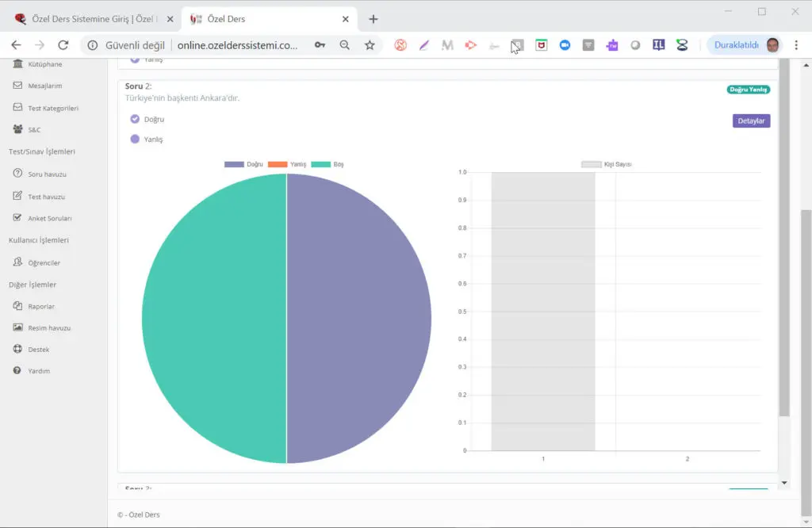Select the Yanlış answer option for Soru 2
This screenshot has width=812, height=528.
click(x=135, y=139)
